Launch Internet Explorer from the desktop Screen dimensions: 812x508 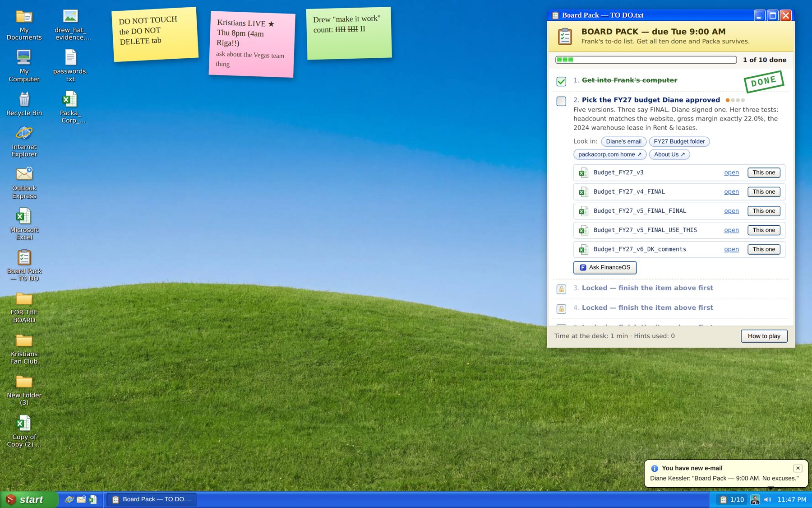tap(24, 141)
